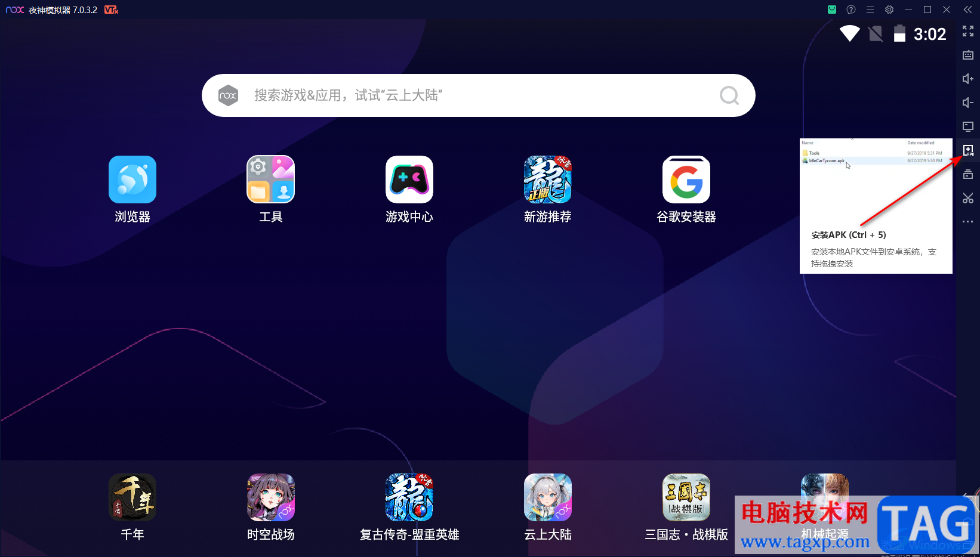Open the 千年 game
The height and width of the screenshot is (557, 980).
[x=132, y=497]
